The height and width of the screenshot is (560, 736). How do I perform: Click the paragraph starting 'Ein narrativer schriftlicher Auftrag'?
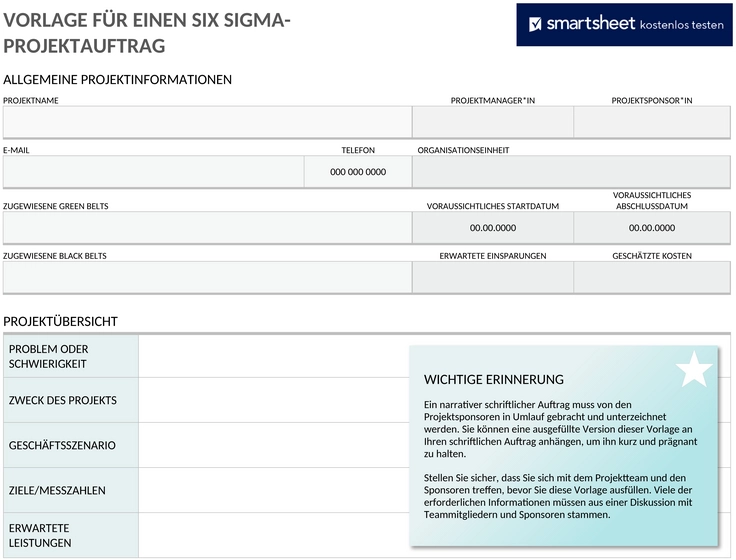pos(560,429)
